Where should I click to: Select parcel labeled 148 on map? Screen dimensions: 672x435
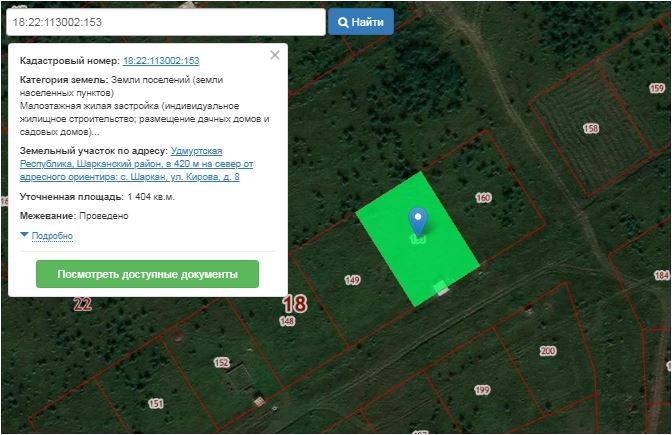tap(288, 321)
